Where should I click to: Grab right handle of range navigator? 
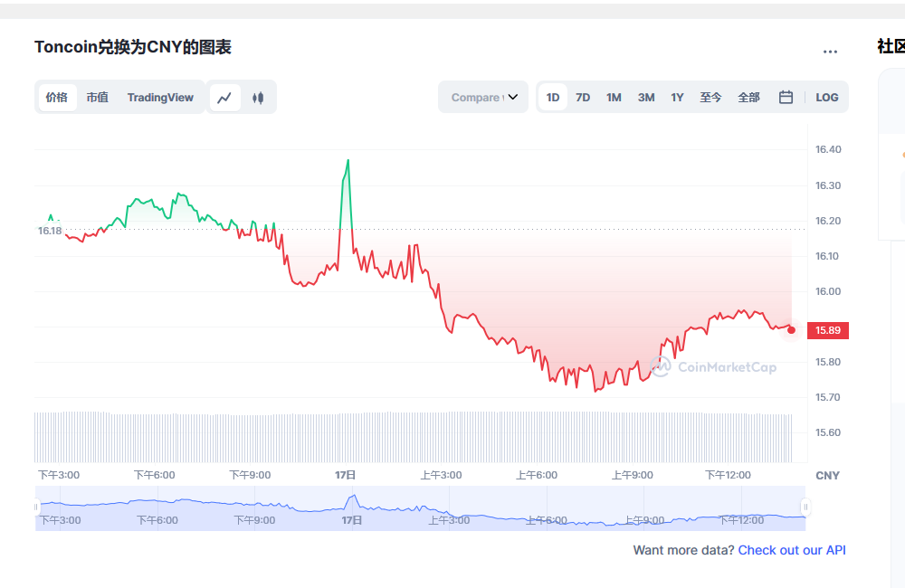pyautogui.click(x=805, y=507)
